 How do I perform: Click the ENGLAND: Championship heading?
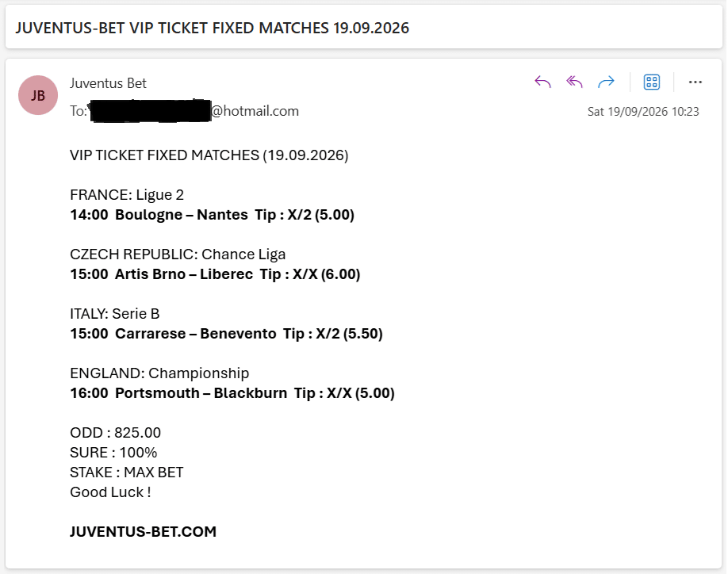coord(159,373)
